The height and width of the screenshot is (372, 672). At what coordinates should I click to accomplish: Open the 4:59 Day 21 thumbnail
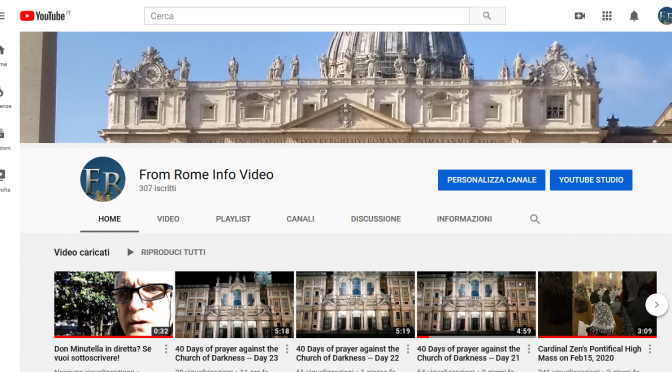tap(476, 304)
